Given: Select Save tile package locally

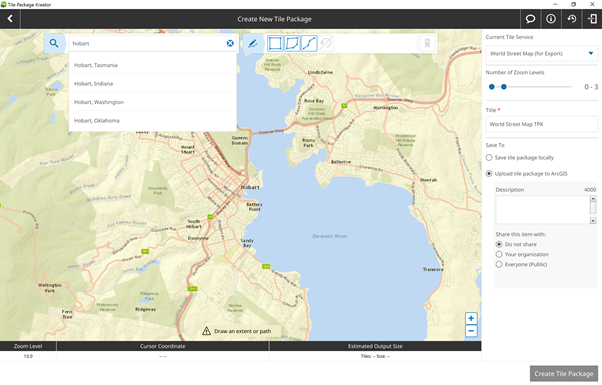Looking at the screenshot, I should click(489, 157).
